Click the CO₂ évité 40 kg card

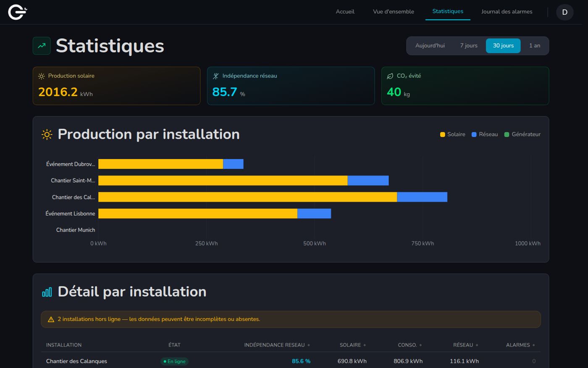(465, 86)
